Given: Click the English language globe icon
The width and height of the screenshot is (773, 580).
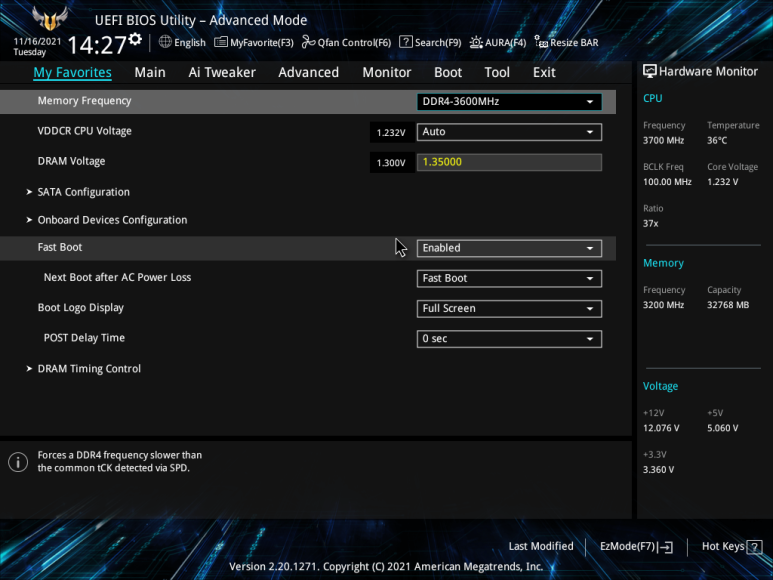Looking at the screenshot, I should [165, 42].
